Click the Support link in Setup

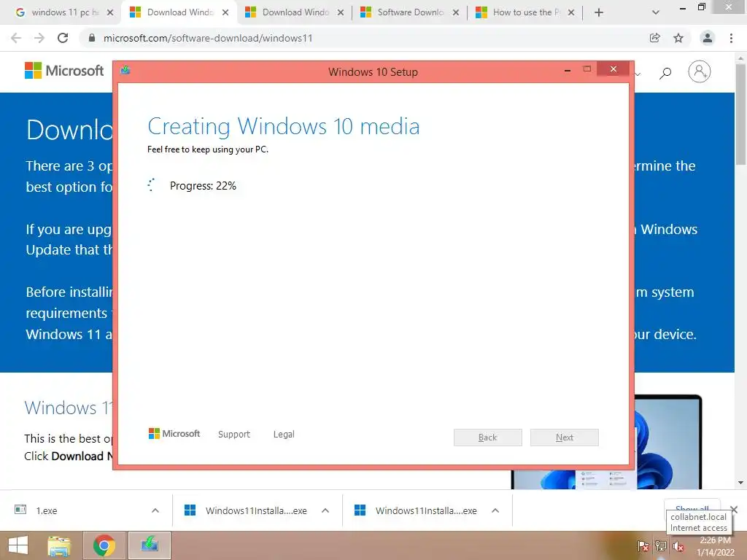(x=234, y=435)
